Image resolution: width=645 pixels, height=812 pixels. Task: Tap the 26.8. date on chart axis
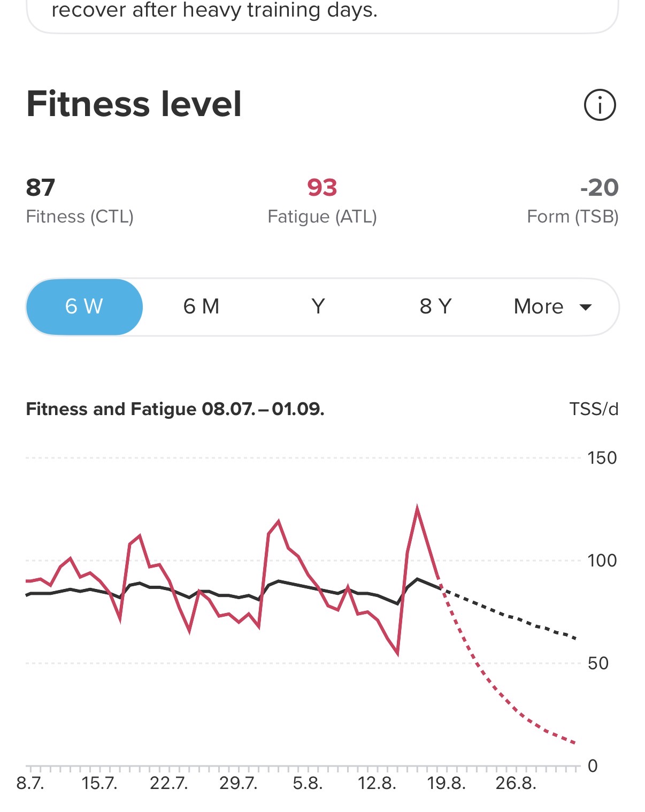pos(516,784)
